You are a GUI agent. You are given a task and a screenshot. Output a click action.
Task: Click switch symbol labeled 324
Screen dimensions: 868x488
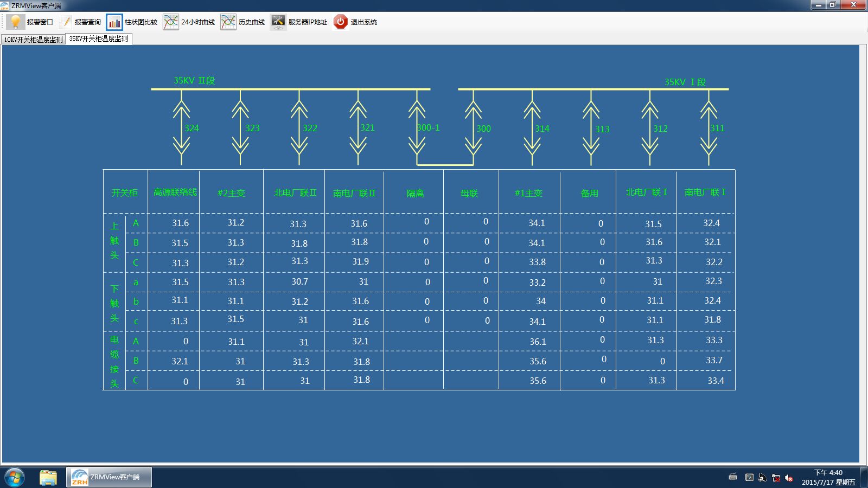tap(181, 128)
